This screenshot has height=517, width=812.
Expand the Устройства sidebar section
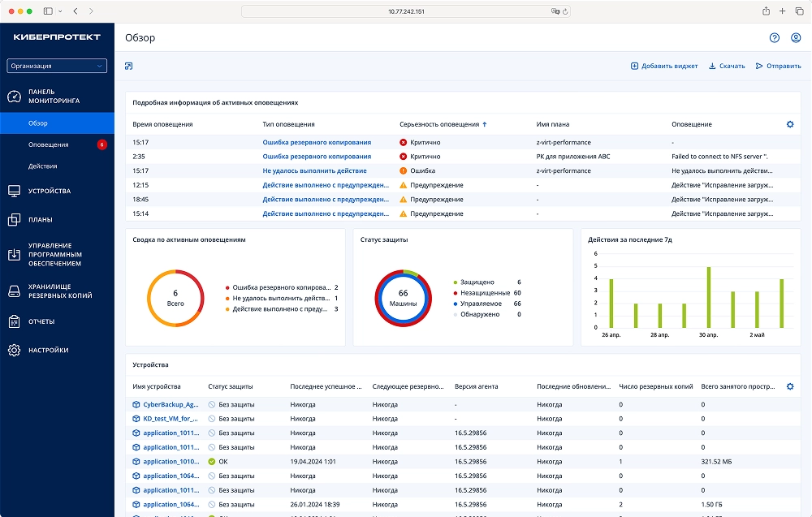click(x=49, y=192)
